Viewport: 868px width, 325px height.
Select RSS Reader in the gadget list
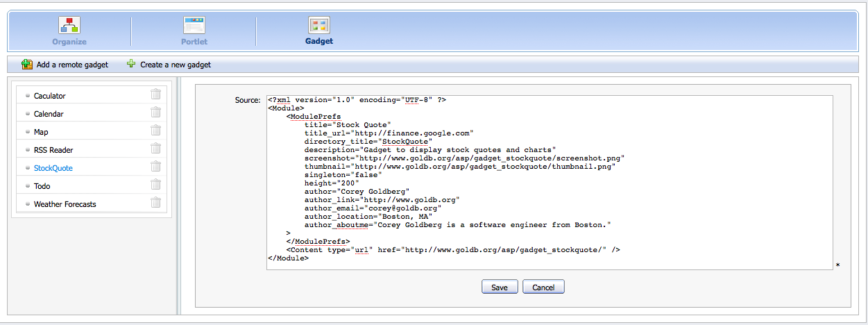point(53,150)
